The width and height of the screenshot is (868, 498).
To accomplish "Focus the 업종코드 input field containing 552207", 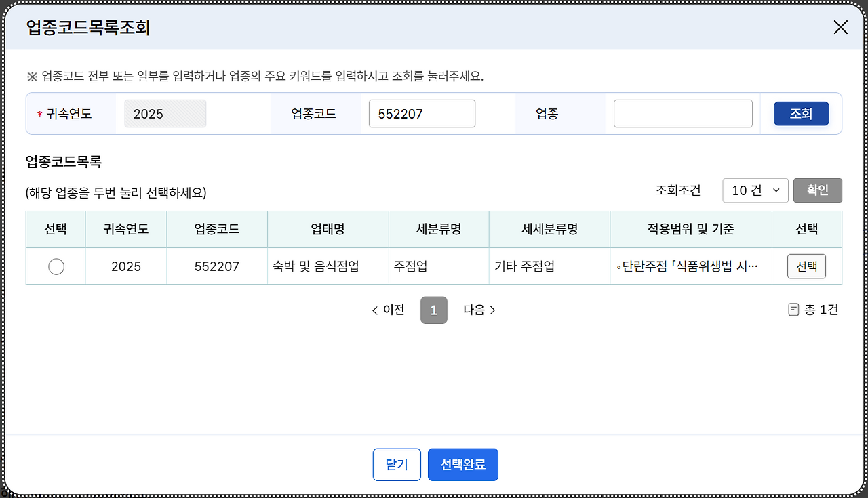I will click(422, 114).
